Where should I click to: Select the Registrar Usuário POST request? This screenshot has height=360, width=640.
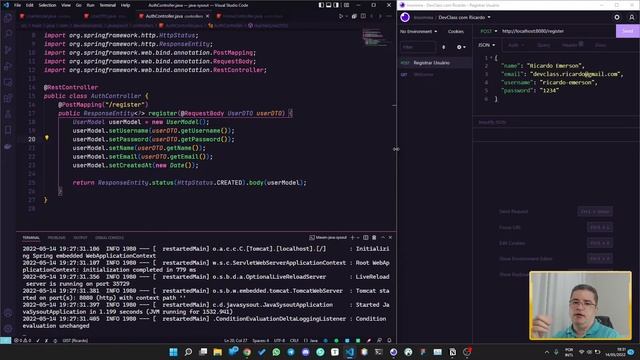tap(435, 63)
